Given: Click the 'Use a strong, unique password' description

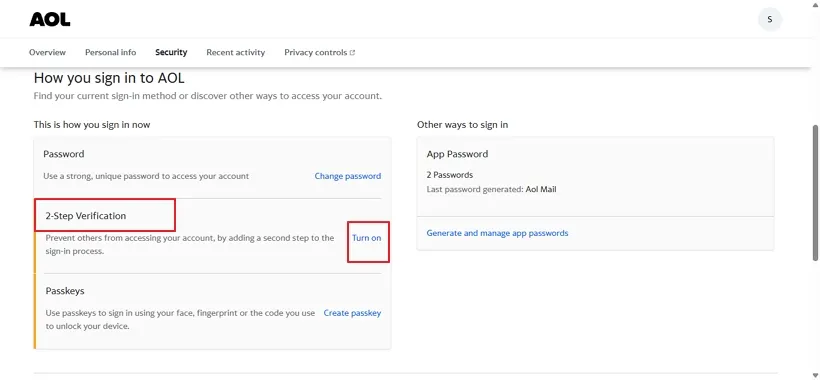Looking at the screenshot, I should click(146, 176).
